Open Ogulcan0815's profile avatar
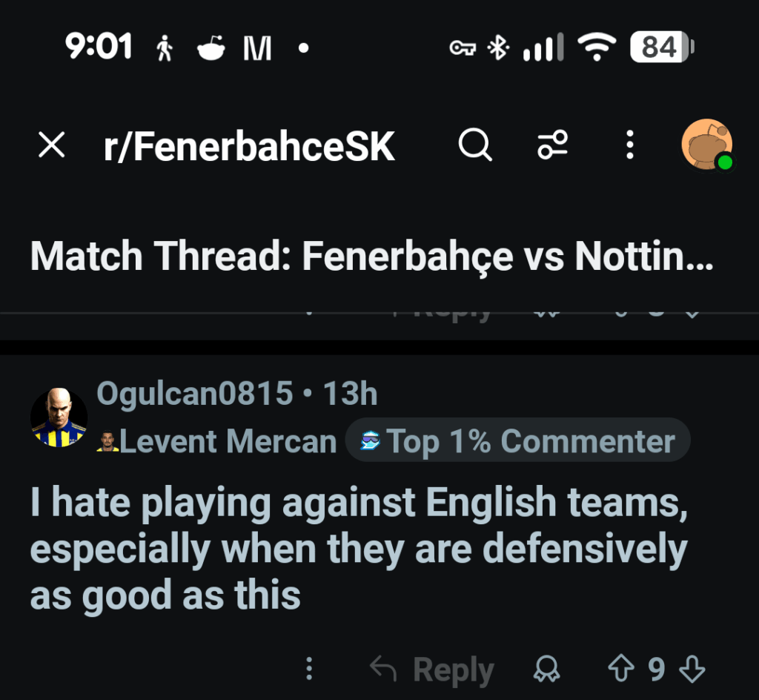 pyautogui.click(x=59, y=417)
